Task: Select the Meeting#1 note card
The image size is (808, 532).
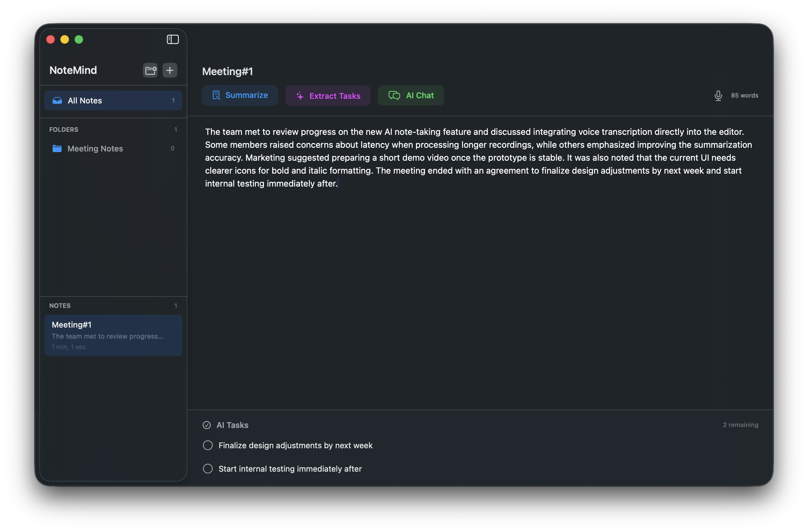Action: click(x=113, y=335)
